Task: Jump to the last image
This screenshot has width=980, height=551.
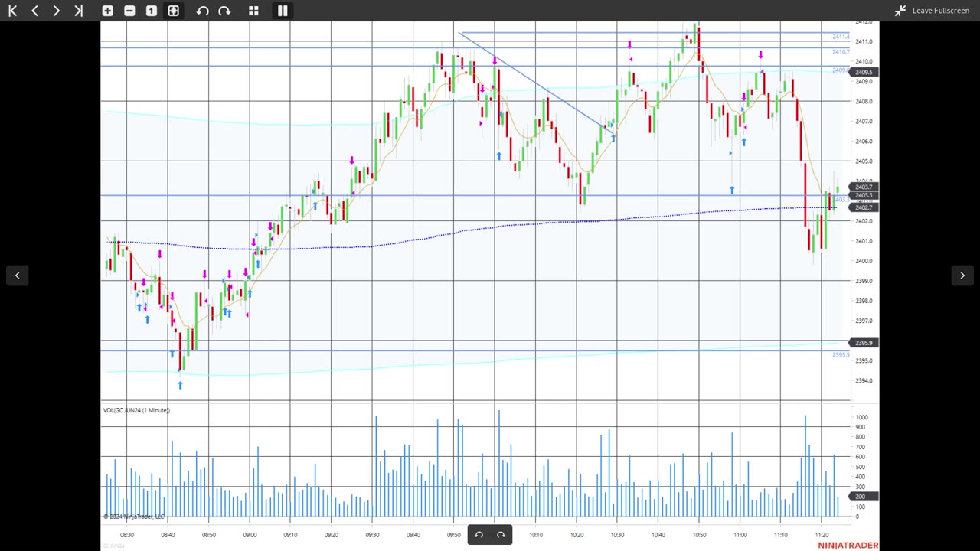Action: (x=78, y=11)
